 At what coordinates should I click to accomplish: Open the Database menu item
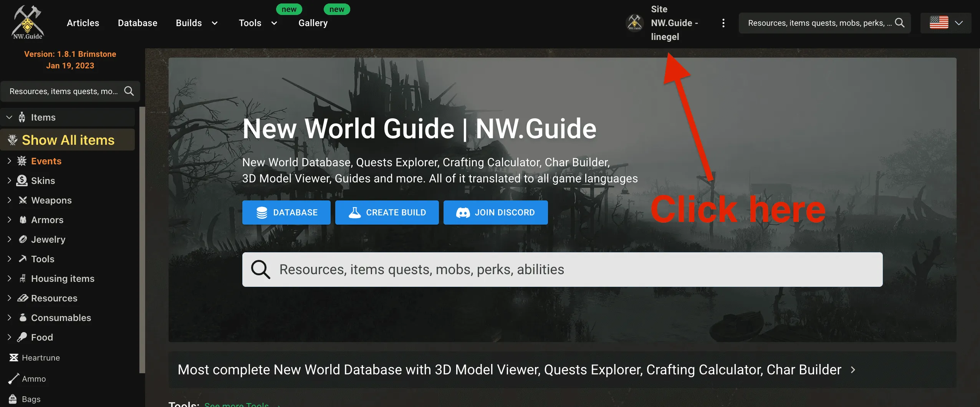click(x=137, y=23)
